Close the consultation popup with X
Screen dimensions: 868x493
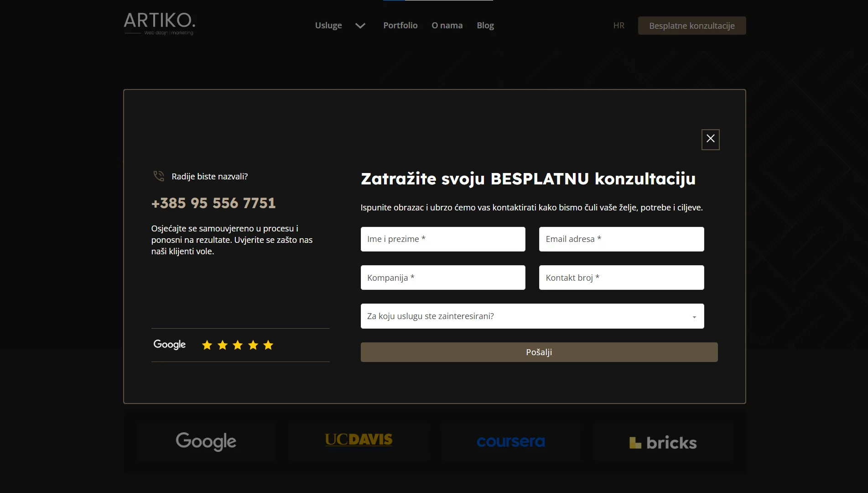710,139
